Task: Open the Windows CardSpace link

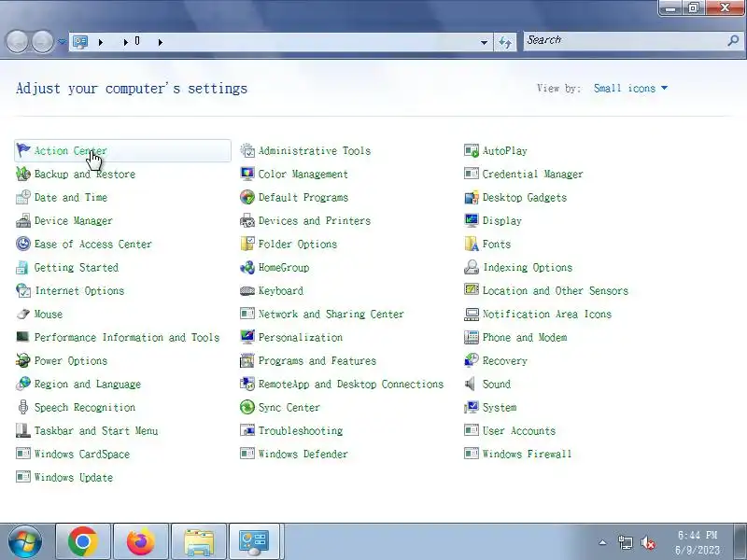Action: pyautogui.click(x=82, y=455)
